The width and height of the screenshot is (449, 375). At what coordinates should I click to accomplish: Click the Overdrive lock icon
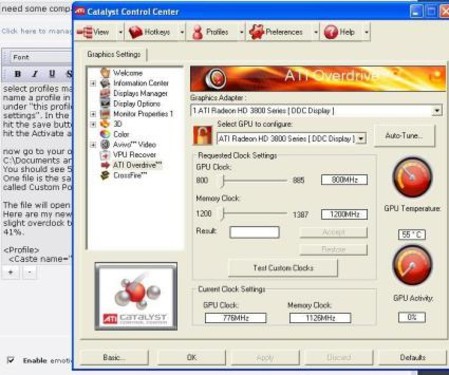tap(202, 135)
